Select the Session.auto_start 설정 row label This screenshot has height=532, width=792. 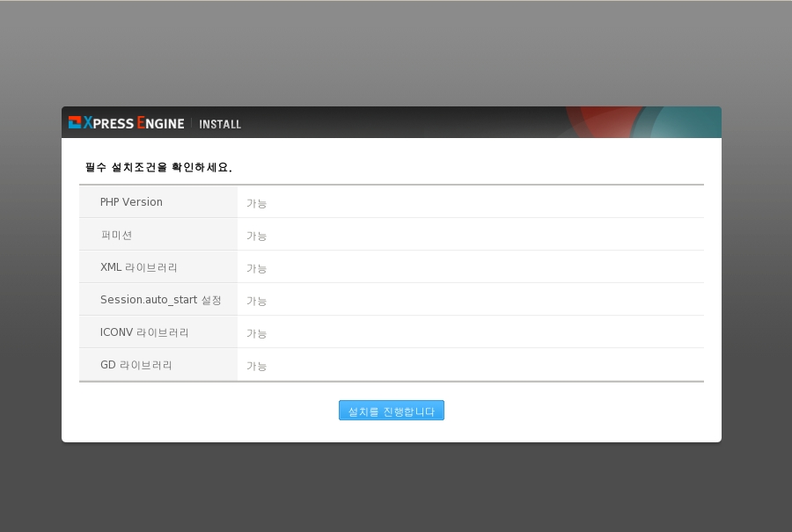pos(161,300)
